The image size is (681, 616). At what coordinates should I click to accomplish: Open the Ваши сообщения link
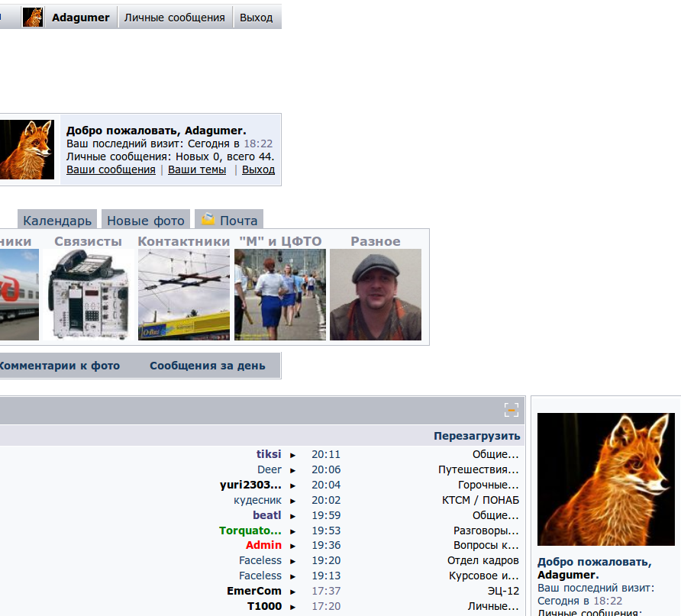tap(111, 169)
